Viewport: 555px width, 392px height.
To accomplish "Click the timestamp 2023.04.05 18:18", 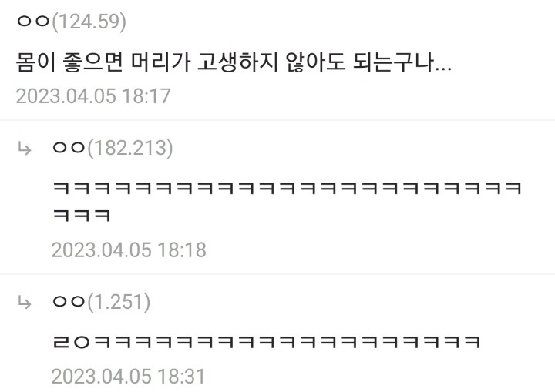I will tap(129, 250).
